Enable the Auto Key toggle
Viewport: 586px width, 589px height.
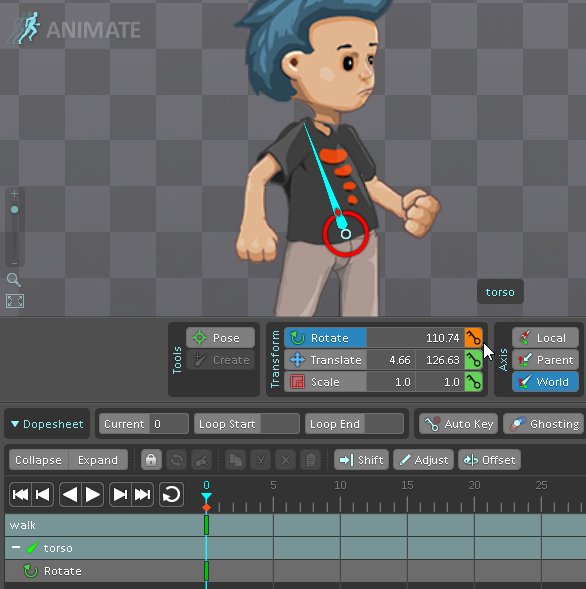click(458, 424)
